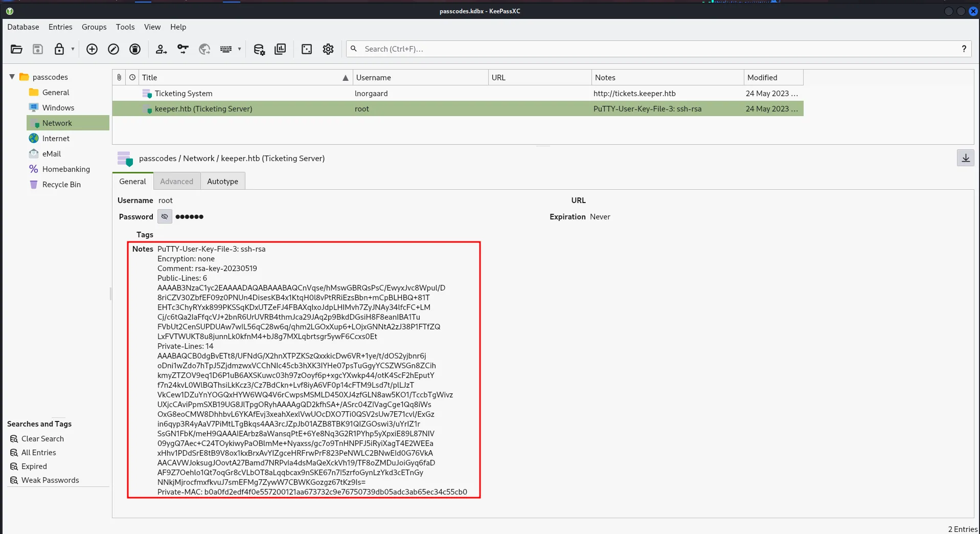Sort entries by URL column header
Image resolution: width=980 pixels, height=534 pixels.
[x=540, y=77]
